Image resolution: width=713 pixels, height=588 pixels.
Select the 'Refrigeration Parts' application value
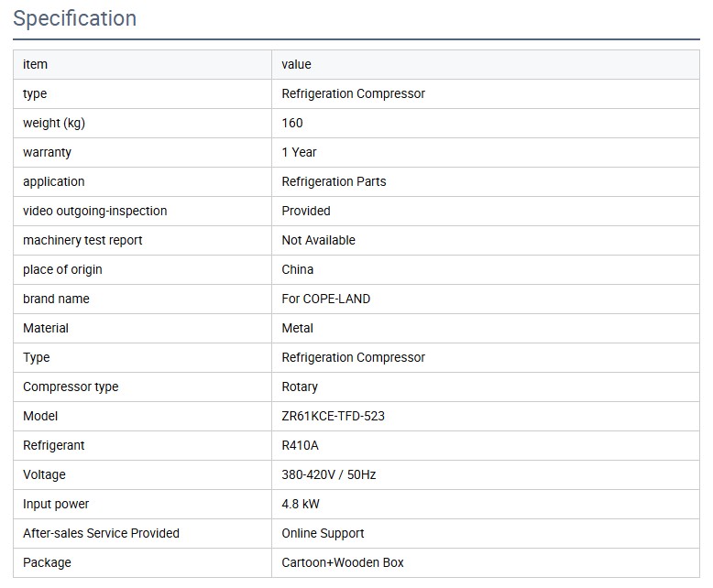pos(334,181)
